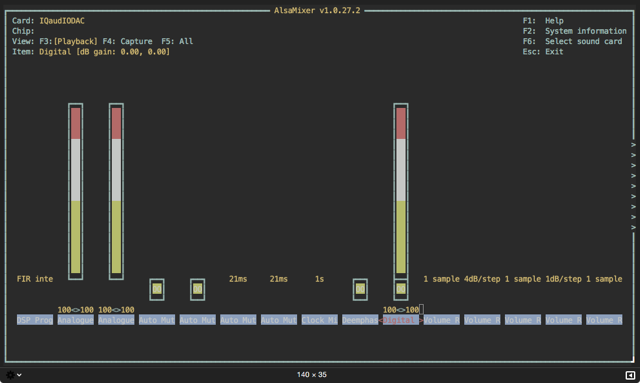Click F6 Select sound card entry
The width and height of the screenshot is (640, 383).
click(x=572, y=41)
